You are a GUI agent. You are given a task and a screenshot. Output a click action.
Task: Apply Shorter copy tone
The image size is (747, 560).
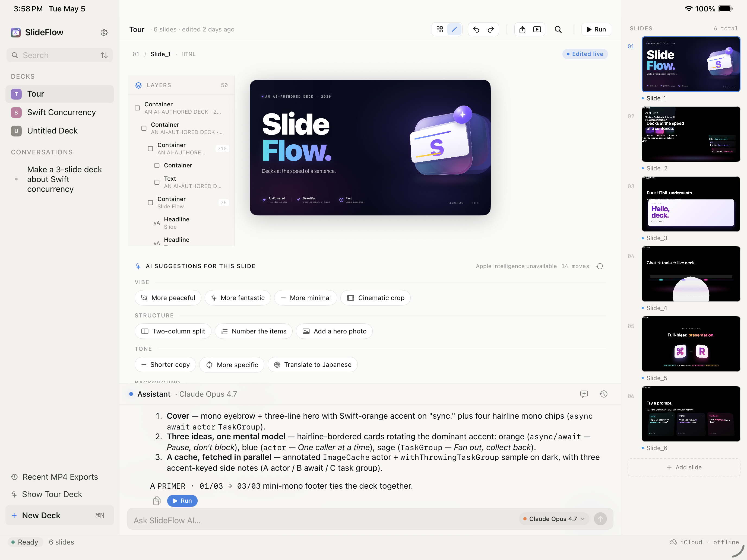click(165, 365)
